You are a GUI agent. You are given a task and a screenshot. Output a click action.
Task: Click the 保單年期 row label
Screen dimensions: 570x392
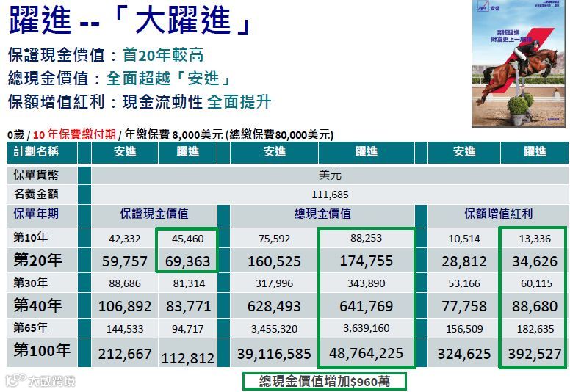click(36, 214)
